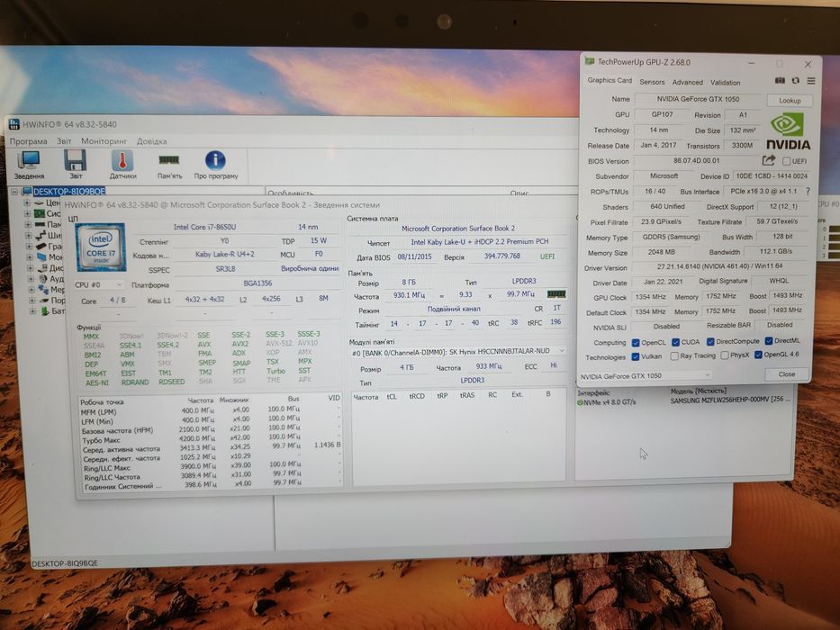The height and width of the screenshot is (630, 840).
Task: Switch to the Sensors tab in GPU-Z
Action: click(x=652, y=82)
